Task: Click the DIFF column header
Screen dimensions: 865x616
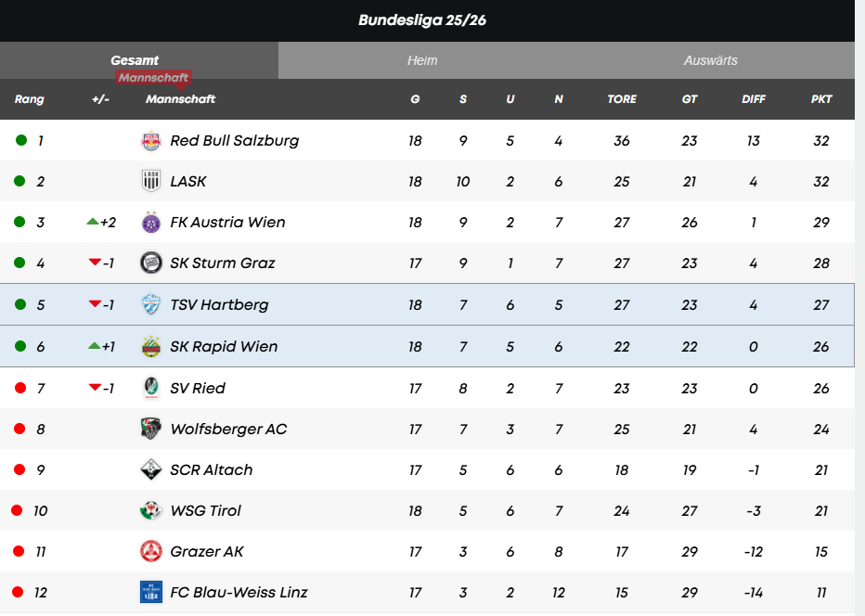Action: [x=753, y=99]
